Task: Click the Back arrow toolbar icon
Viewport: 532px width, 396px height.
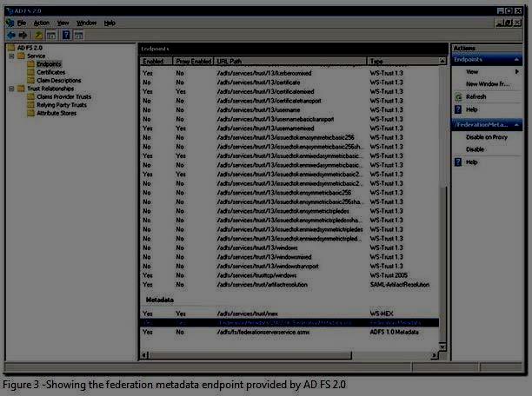Action: (x=10, y=35)
